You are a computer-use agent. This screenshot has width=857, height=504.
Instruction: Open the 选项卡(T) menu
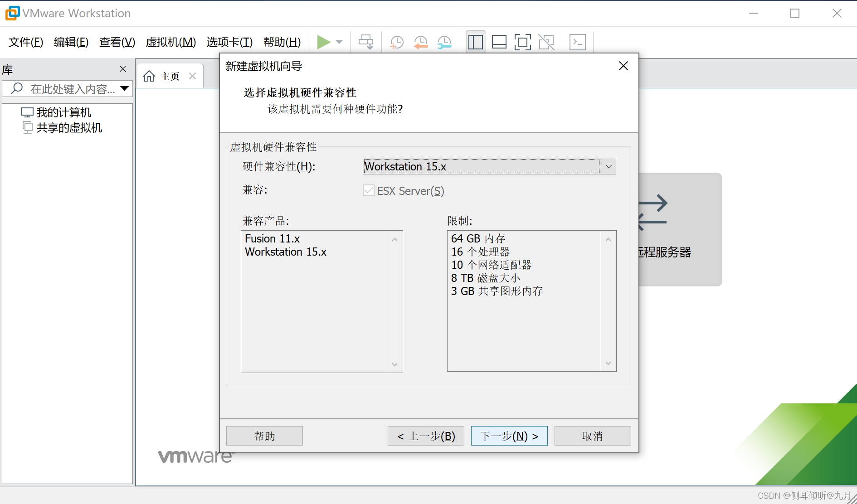[x=229, y=42]
